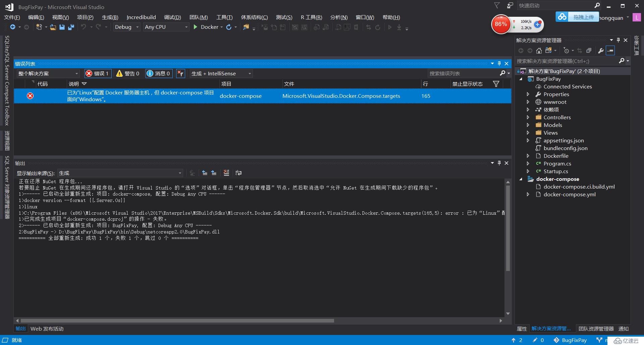
Task: Click the Home icon in Solution Explorer
Action: [x=539, y=51]
